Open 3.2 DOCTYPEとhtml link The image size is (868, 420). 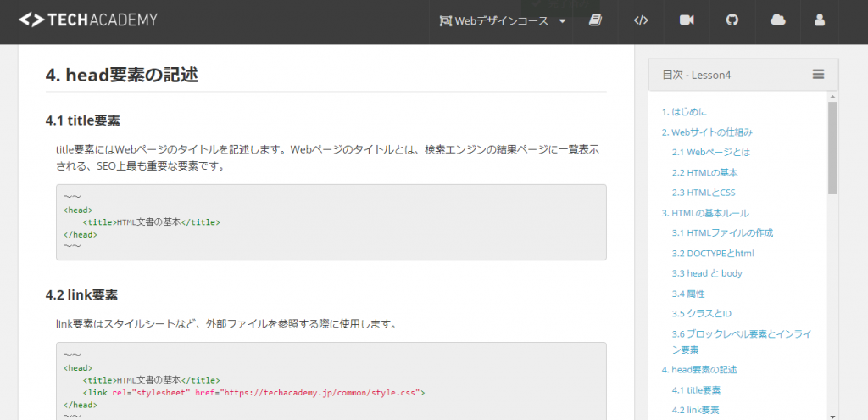click(x=713, y=253)
